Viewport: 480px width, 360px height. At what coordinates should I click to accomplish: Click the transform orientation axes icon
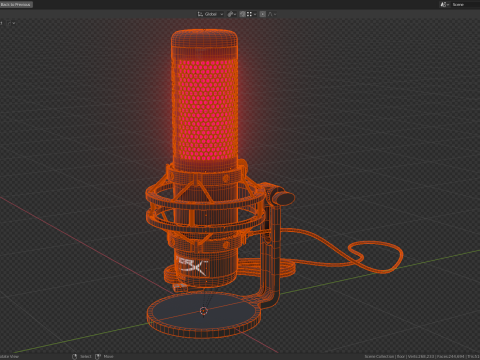200,14
